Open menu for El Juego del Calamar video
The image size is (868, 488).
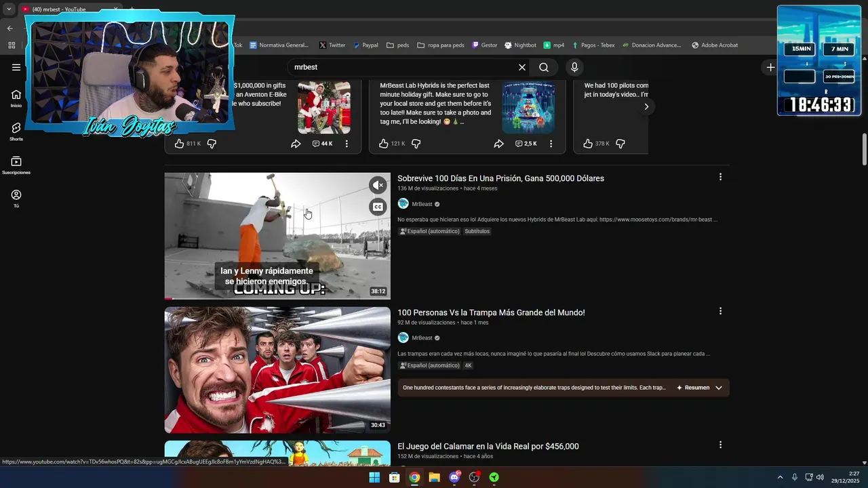coord(720,445)
